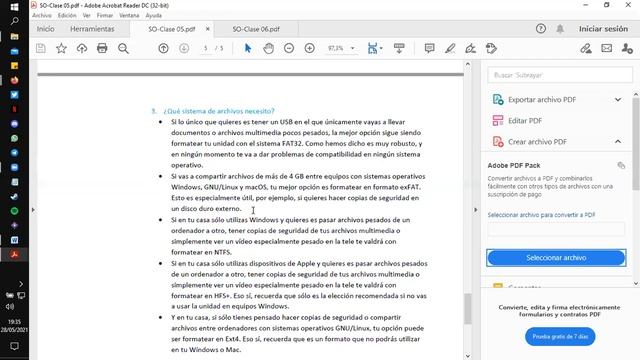Zoom out with the minus circle

pos(289,48)
